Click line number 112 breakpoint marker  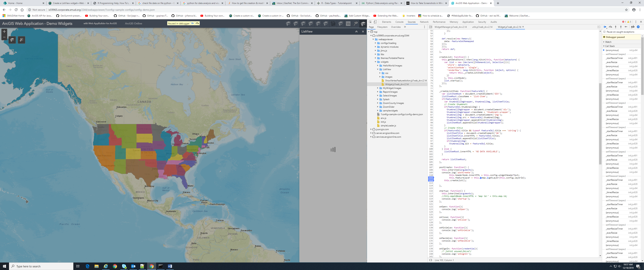pyautogui.click(x=431, y=180)
